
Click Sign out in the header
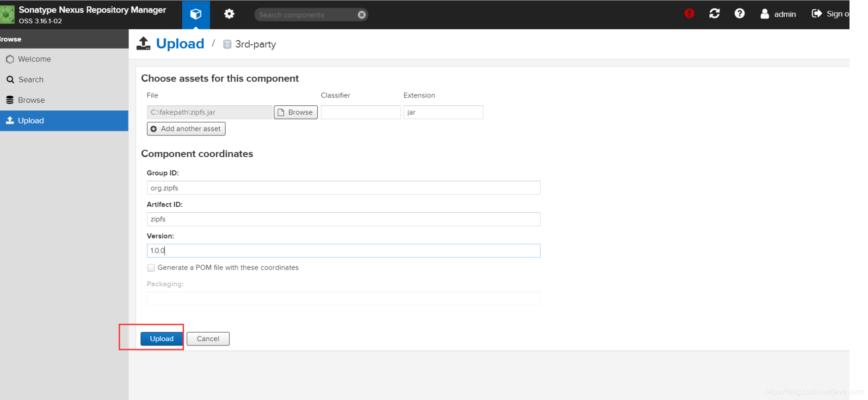click(x=830, y=14)
